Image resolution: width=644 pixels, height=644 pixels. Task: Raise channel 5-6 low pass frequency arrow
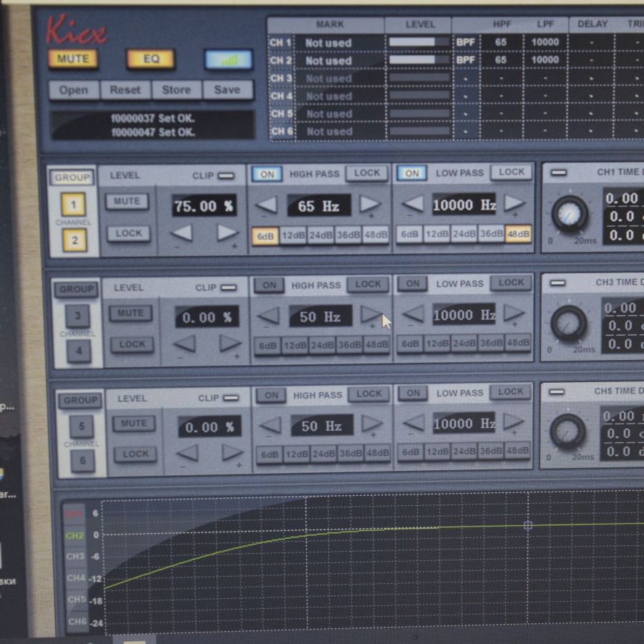tap(514, 423)
